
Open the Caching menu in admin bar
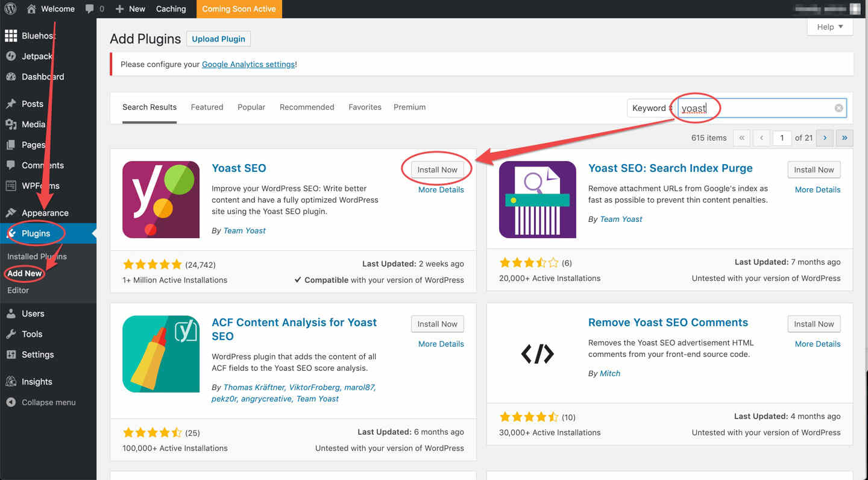[171, 9]
